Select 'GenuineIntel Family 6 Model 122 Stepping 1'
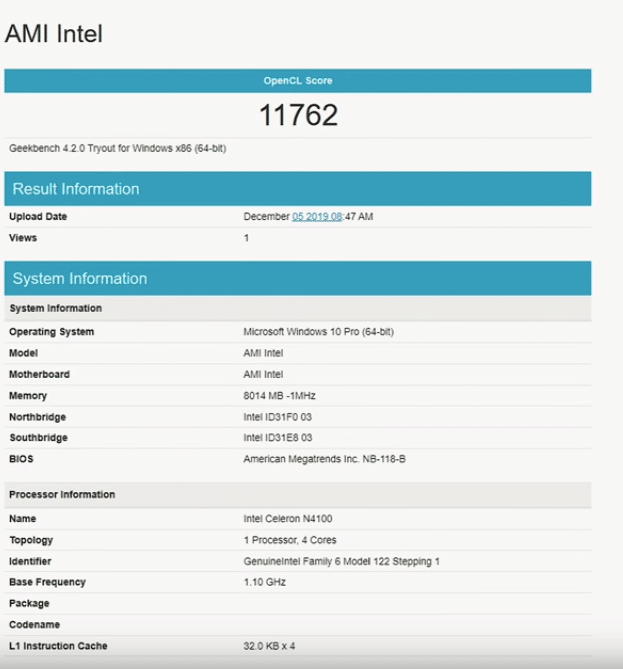Image resolution: width=623 pixels, height=669 pixels. [x=341, y=561]
